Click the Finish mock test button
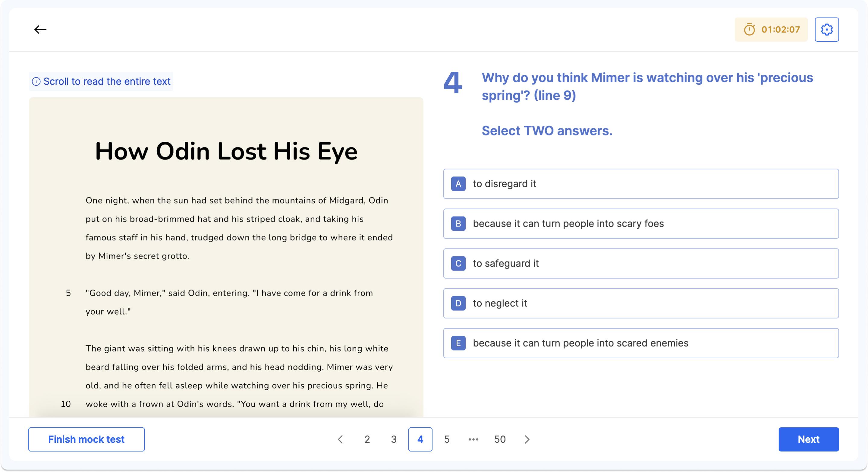 (x=86, y=439)
